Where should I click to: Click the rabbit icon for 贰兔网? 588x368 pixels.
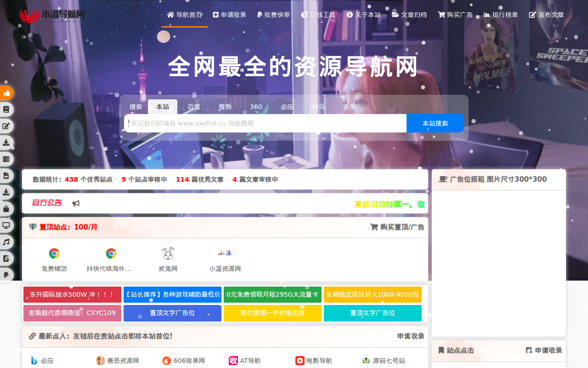tap(167, 253)
